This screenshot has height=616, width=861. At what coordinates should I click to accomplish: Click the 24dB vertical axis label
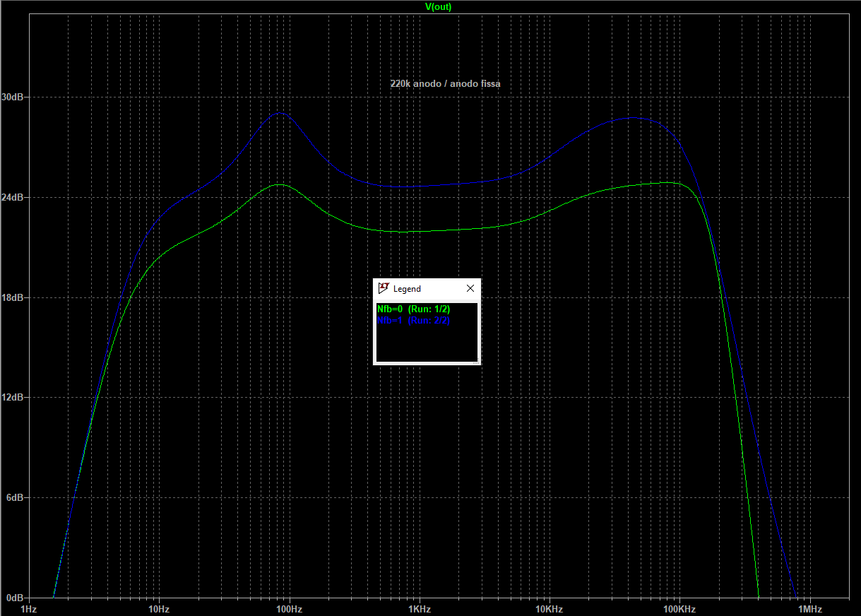point(14,197)
